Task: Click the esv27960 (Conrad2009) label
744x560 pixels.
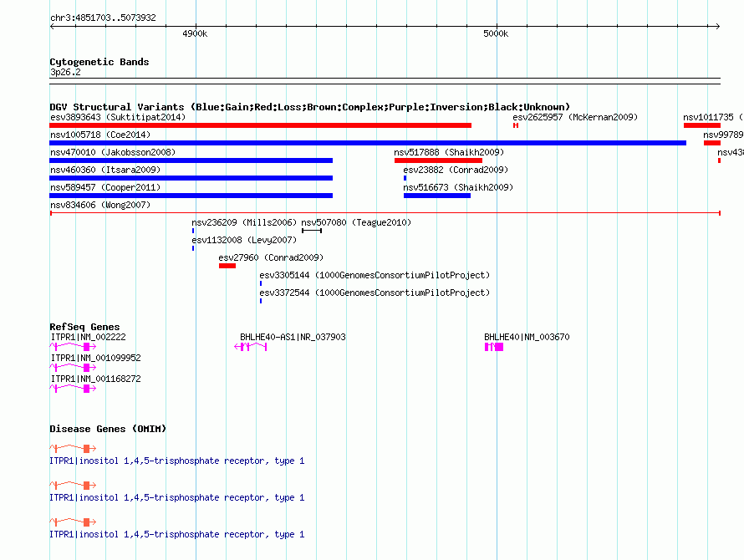Action: (271, 257)
